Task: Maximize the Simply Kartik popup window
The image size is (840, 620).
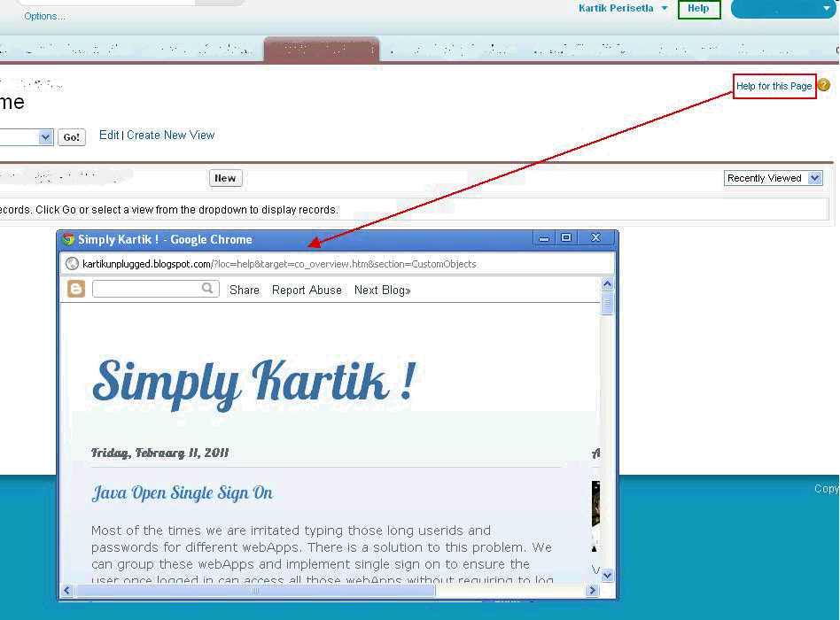Action: click(x=565, y=237)
